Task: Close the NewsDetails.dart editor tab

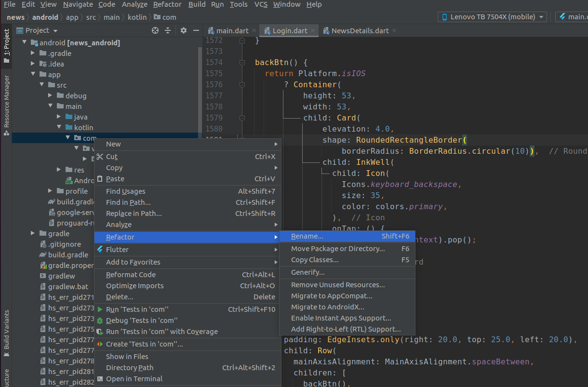Action: coord(394,30)
